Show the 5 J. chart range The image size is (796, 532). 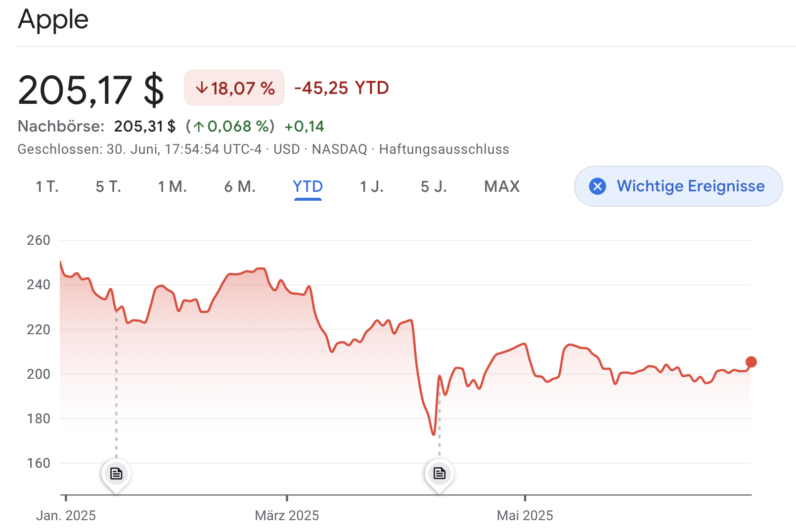coord(434,186)
